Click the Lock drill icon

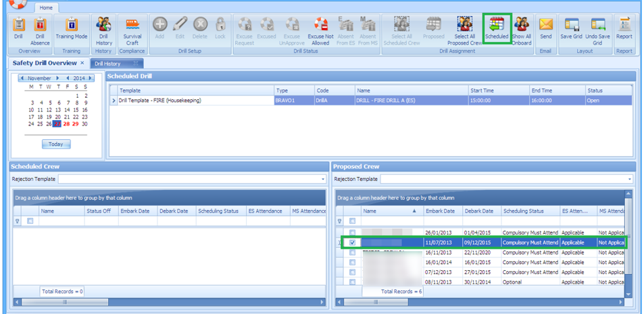220,28
